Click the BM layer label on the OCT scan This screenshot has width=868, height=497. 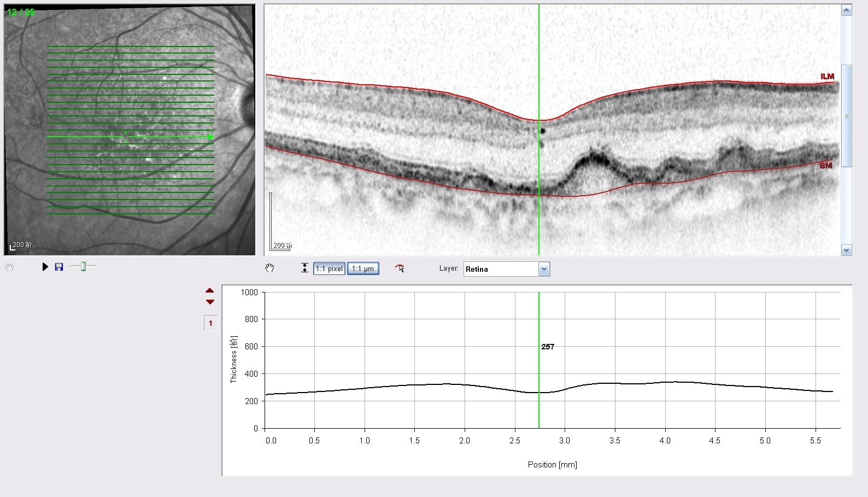826,165
